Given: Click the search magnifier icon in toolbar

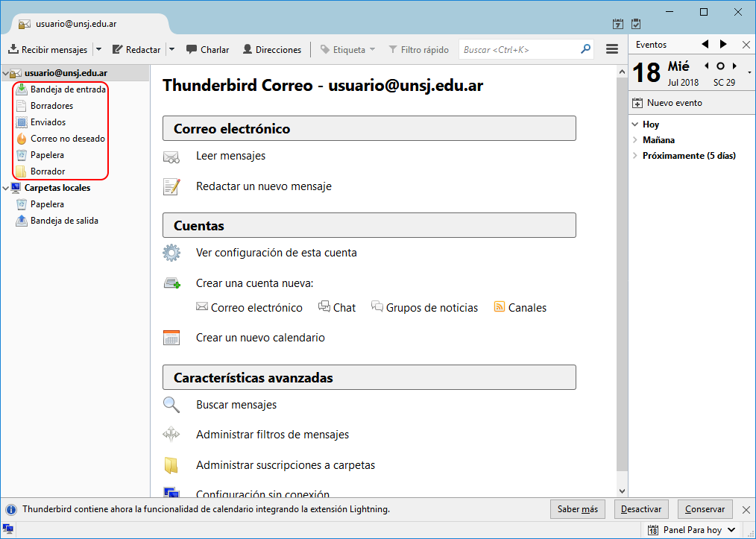Looking at the screenshot, I should pos(586,49).
